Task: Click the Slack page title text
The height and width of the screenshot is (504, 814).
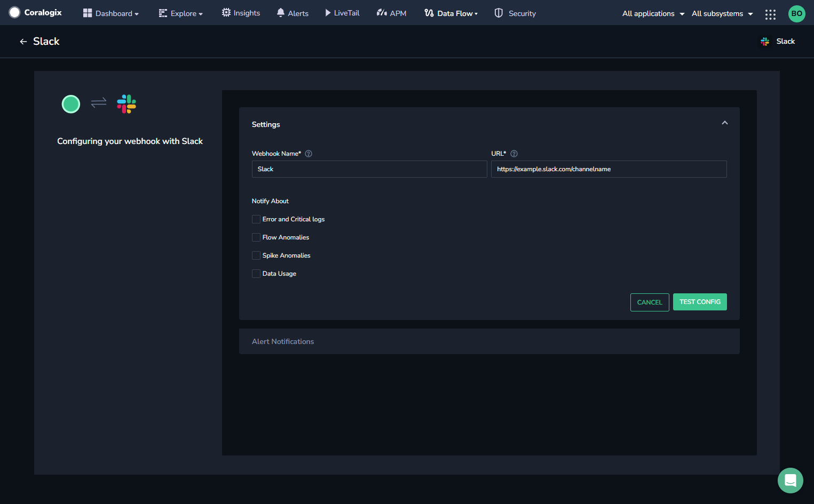Action: point(46,42)
